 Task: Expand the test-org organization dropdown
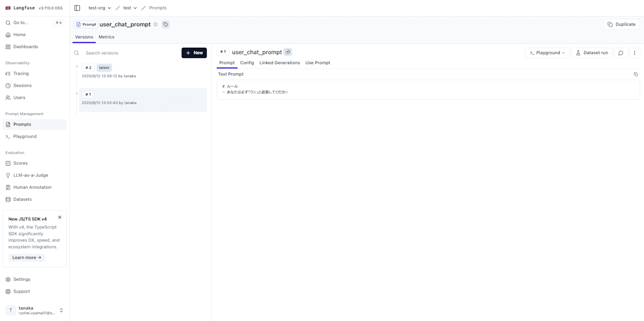point(100,8)
